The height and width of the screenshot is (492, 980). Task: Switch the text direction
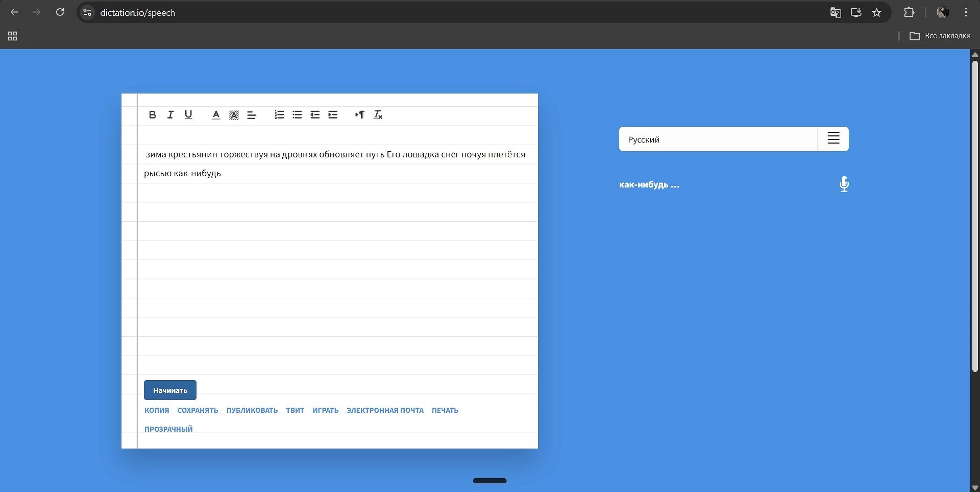click(x=360, y=115)
